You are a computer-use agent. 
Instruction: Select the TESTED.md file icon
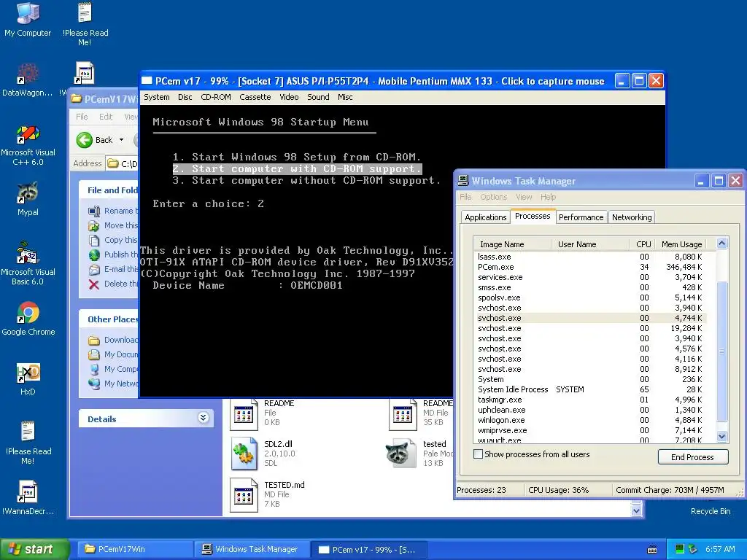tap(244, 495)
